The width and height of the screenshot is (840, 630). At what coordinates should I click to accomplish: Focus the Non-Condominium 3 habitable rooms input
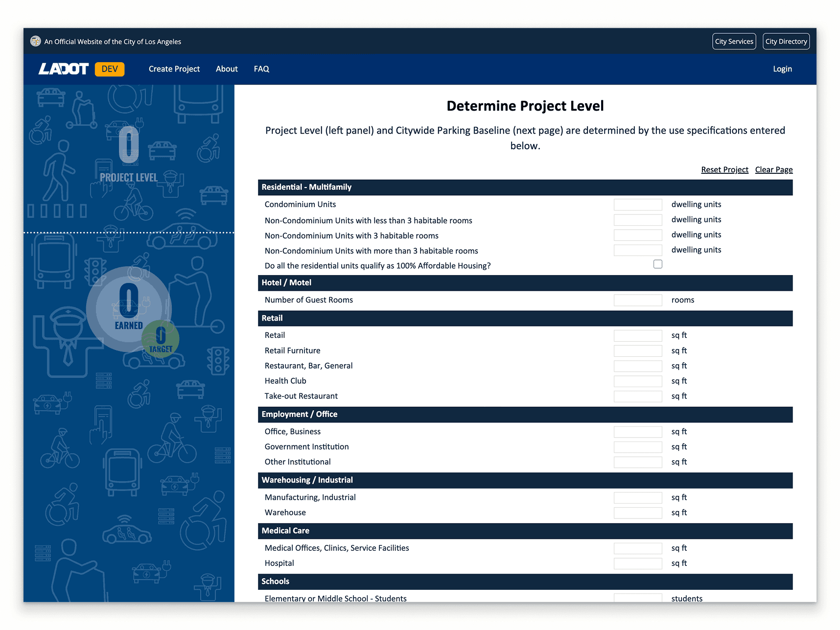638,235
